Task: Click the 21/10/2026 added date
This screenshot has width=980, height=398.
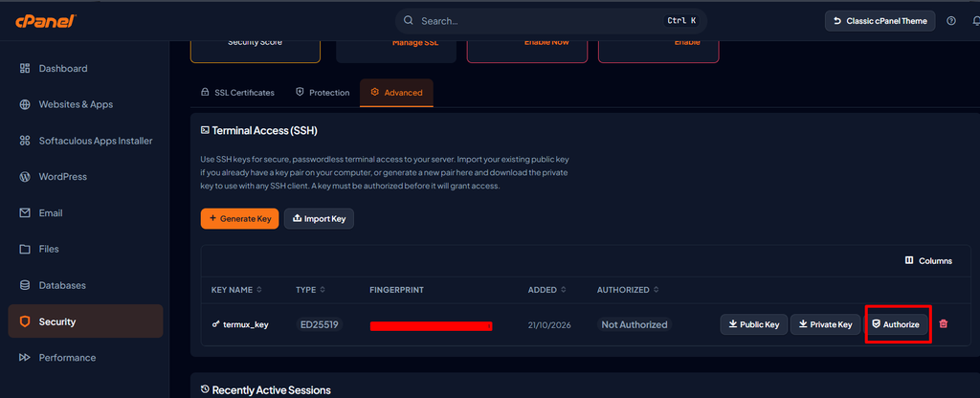Action: (549, 325)
